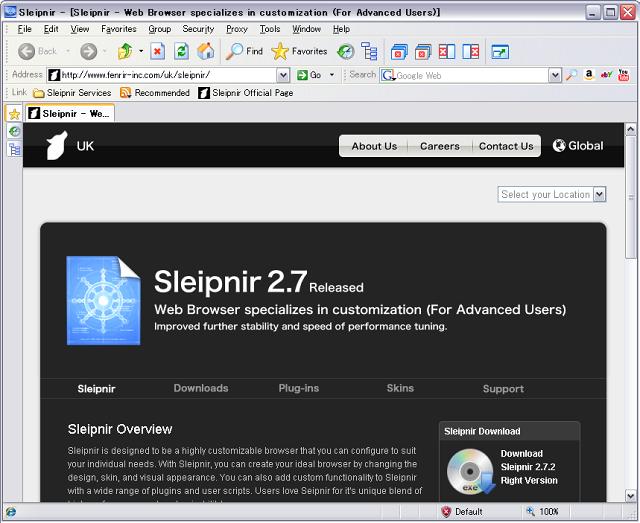Click the Stop page loading icon
640x523 pixels.
tap(157, 51)
